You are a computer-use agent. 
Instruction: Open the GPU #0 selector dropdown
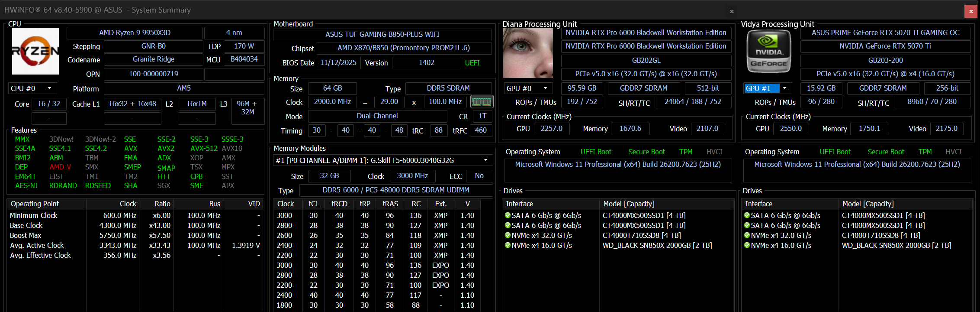pos(528,88)
